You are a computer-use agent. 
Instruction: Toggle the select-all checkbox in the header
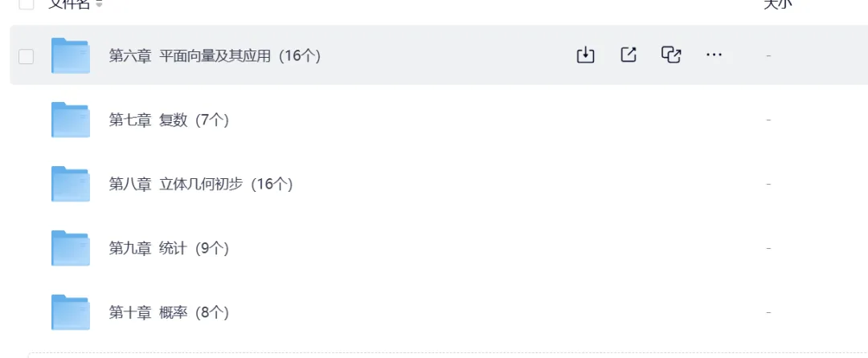(x=26, y=3)
